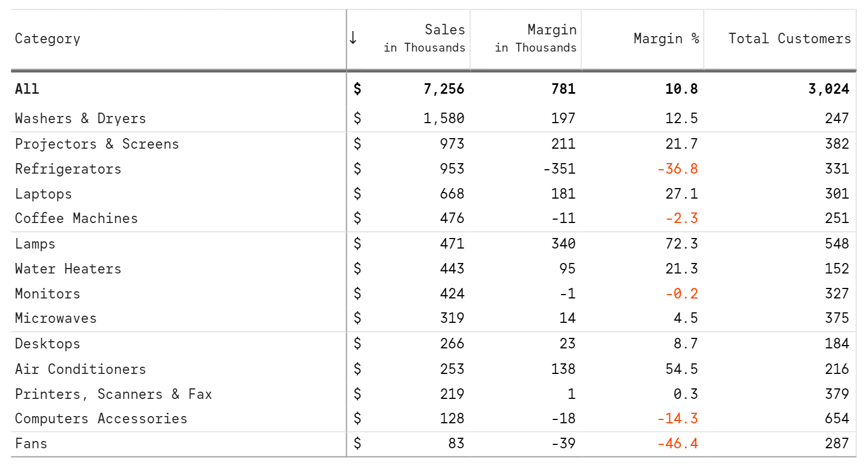Click the red -36.8 margin percentage value
Image resolution: width=868 pixels, height=471 pixels.
tap(677, 169)
